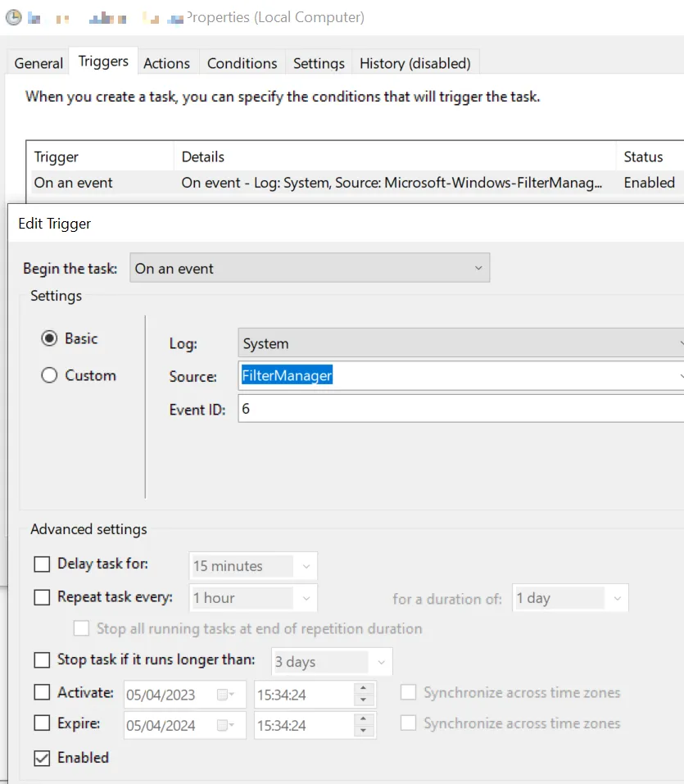This screenshot has width=684, height=784.
Task: Increase the Activate time with up arrow
Action: tap(364, 689)
